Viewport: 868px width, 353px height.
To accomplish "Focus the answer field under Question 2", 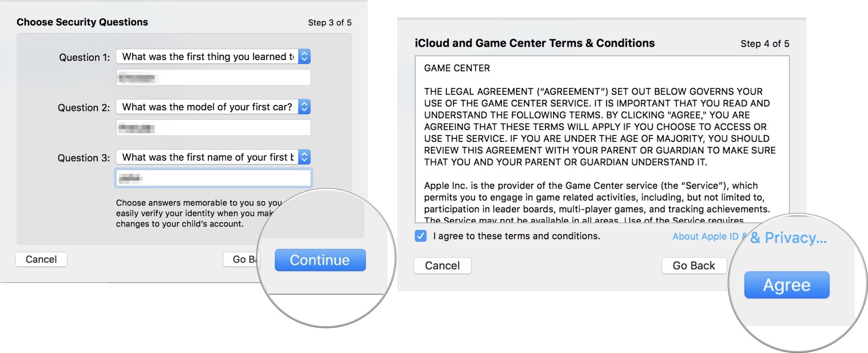I will point(213,128).
